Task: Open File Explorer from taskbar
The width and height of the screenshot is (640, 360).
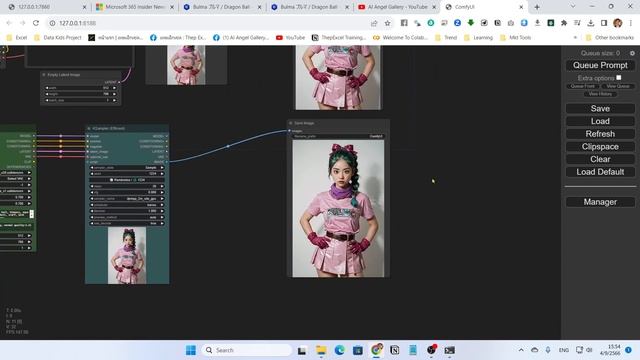Action: tap(321, 350)
